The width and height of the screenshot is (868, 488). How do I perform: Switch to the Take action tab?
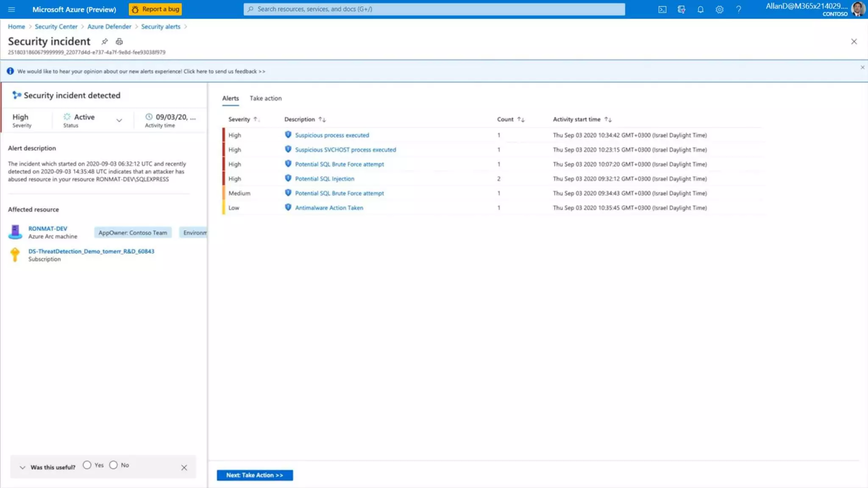point(265,98)
